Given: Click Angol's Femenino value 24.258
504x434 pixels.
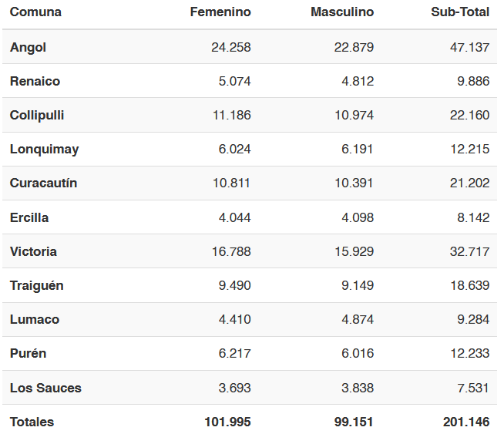Looking at the screenshot, I should point(230,48).
